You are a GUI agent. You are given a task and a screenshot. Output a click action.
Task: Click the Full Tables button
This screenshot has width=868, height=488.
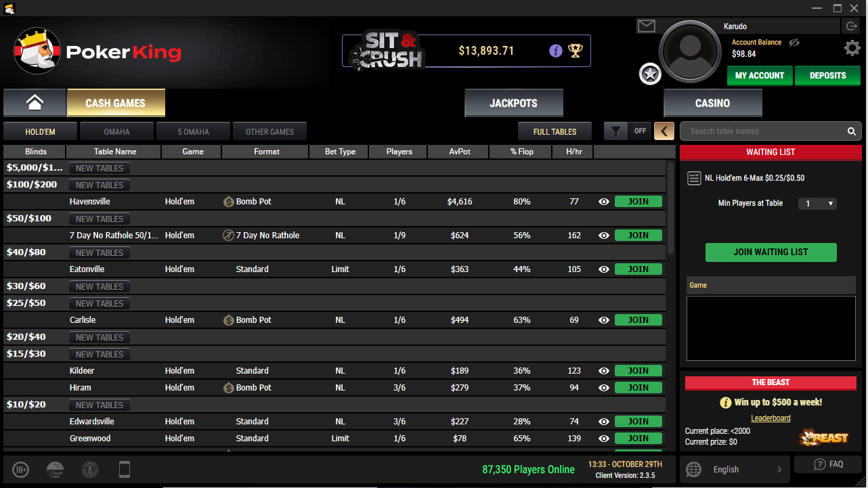click(555, 131)
